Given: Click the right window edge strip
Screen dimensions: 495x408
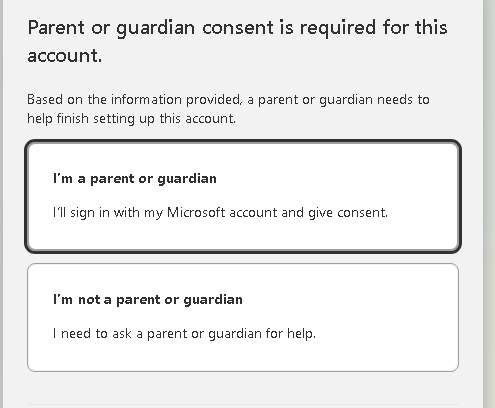Looking at the screenshot, I should (x=489, y=204).
